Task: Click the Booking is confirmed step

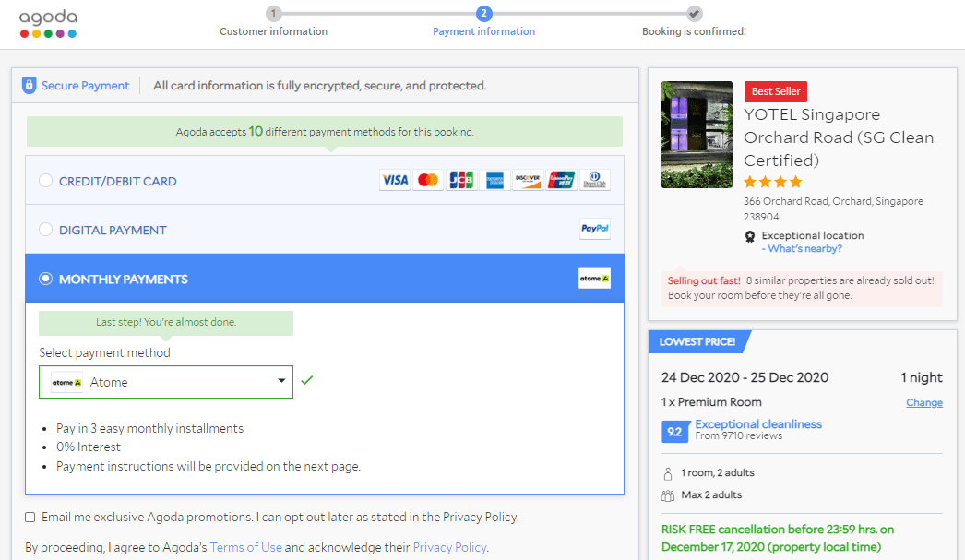Action: [694, 22]
